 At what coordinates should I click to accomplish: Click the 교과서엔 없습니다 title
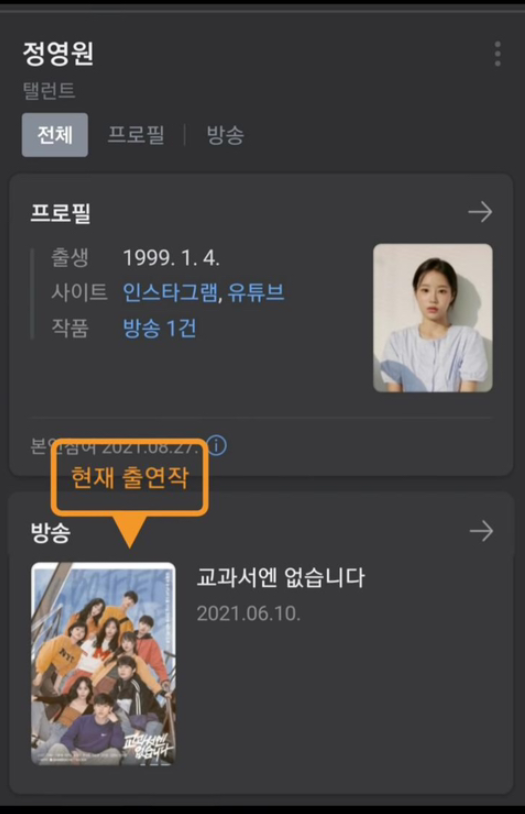coord(281,578)
